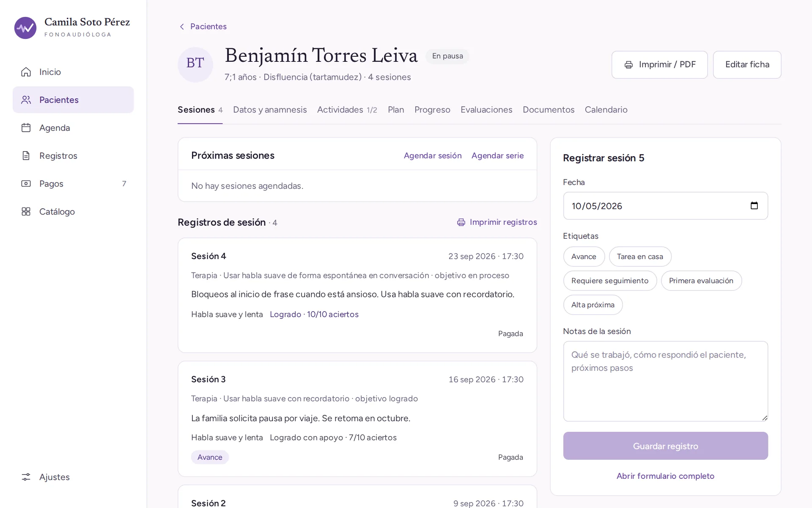Toggle the Avance tag chip
812x508 pixels.
pos(584,257)
